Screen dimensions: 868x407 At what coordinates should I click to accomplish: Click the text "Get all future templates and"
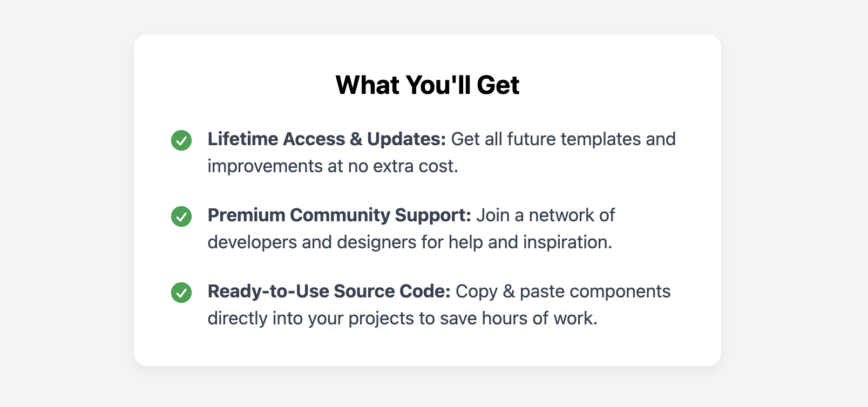tap(564, 139)
